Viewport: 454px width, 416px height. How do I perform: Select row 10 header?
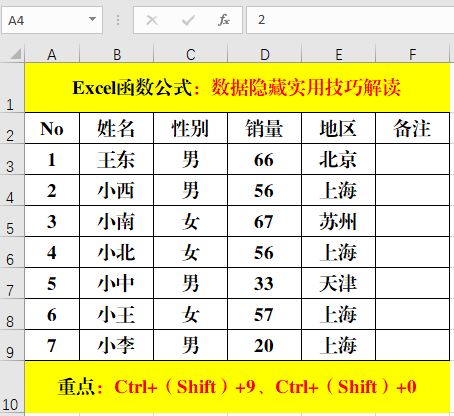coord(12,387)
